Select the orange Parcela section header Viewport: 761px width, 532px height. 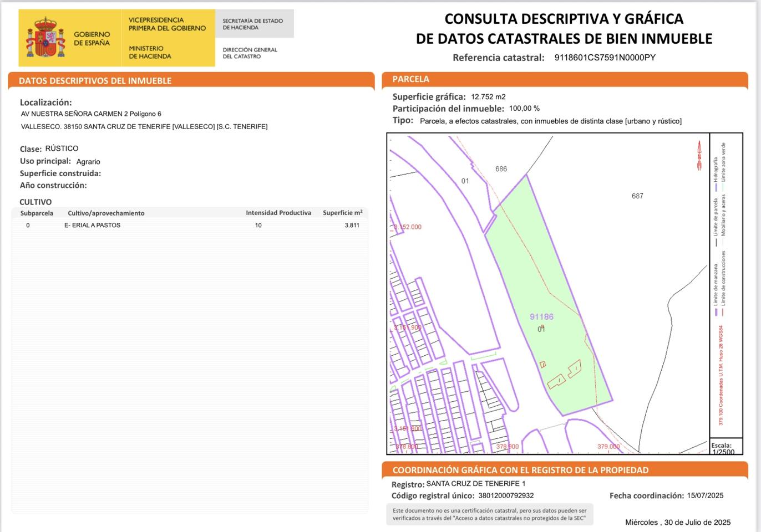(x=410, y=79)
